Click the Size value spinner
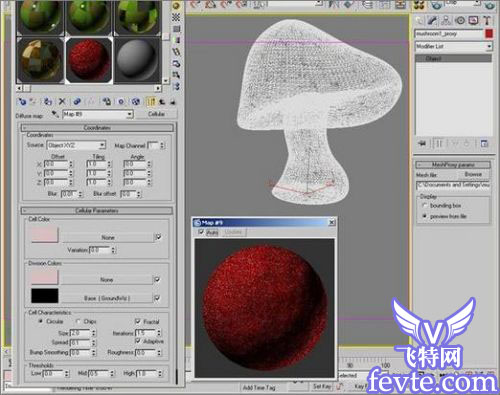This screenshot has height=395, width=500. tap(94, 333)
